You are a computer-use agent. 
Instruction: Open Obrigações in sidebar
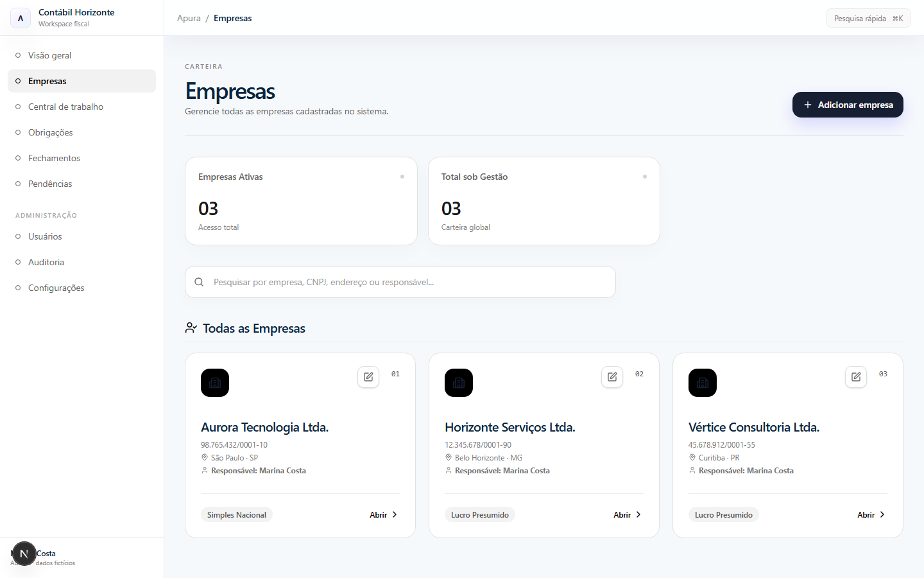[81, 132]
